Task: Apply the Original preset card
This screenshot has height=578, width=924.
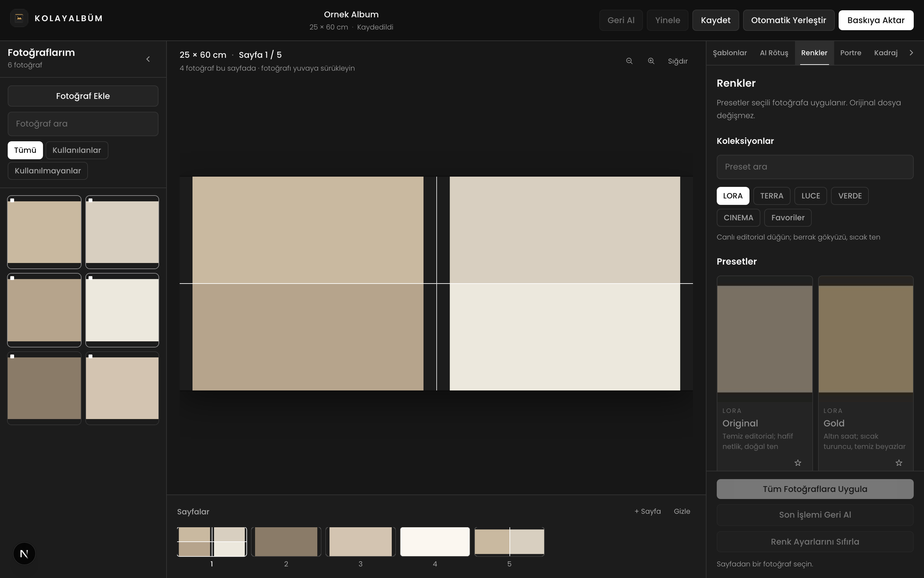Action: (x=765, y=373)
